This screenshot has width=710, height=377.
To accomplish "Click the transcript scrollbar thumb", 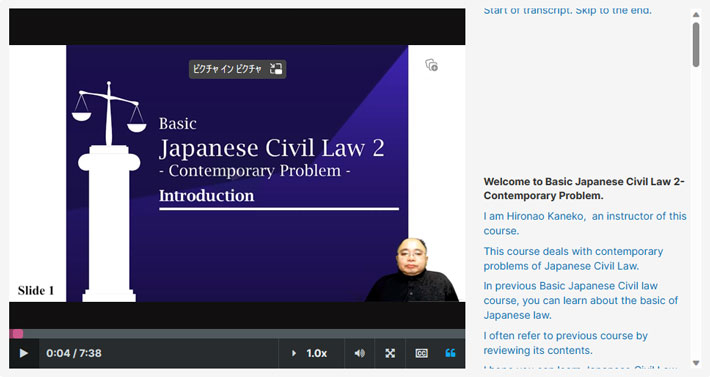I will tap(696, 44).
